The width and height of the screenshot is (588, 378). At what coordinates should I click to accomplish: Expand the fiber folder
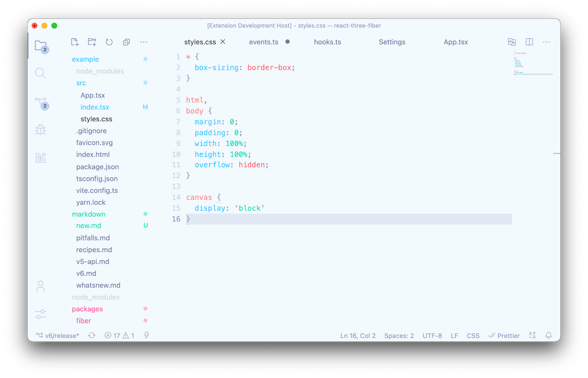[x=83, y=321]
